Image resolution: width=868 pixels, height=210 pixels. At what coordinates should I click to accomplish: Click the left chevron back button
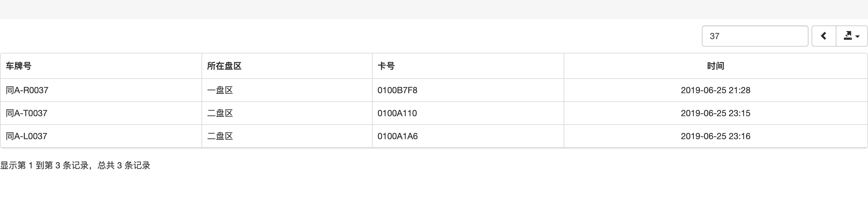coord(824,36)
